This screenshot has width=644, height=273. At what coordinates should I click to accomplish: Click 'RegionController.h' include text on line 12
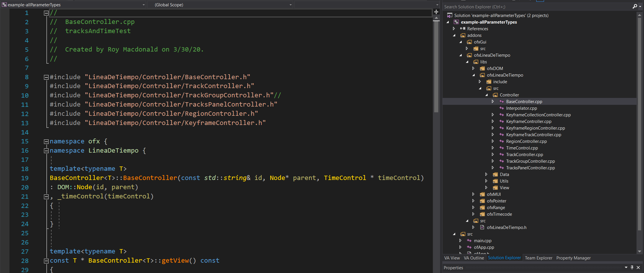tap(220, 113)
